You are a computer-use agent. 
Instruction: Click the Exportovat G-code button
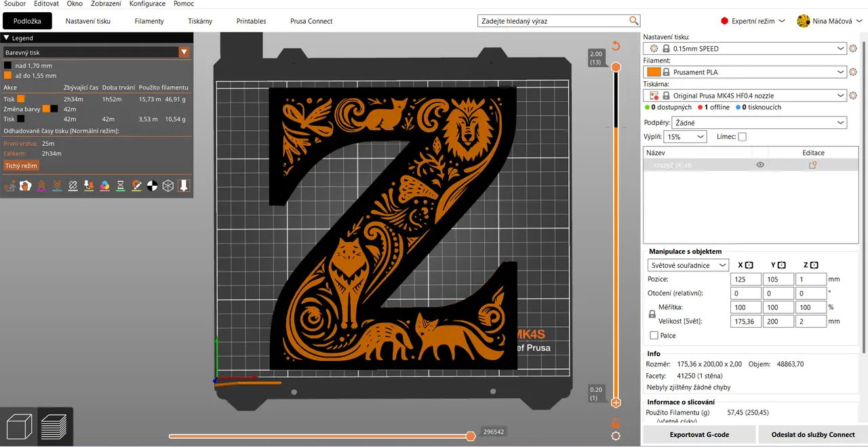699,435
